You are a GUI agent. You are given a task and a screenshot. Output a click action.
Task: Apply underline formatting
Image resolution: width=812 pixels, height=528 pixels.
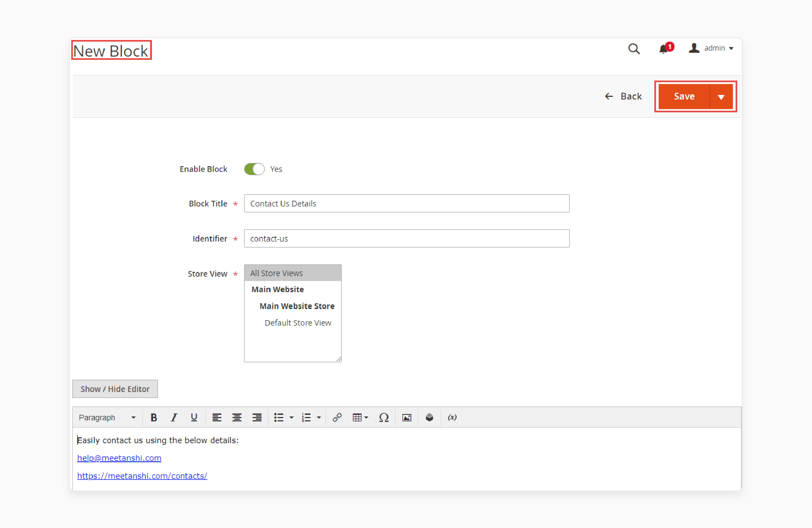click(194, 417)
